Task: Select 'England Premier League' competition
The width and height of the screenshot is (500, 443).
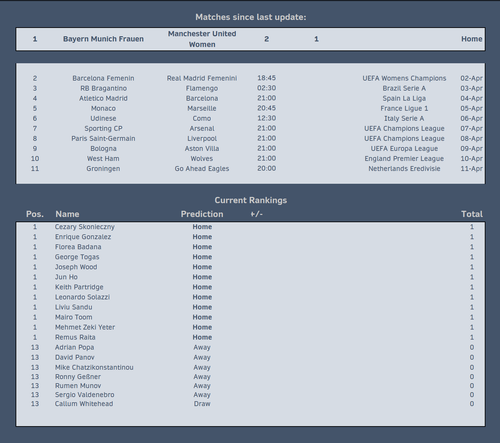Action: tap(404, 158)
